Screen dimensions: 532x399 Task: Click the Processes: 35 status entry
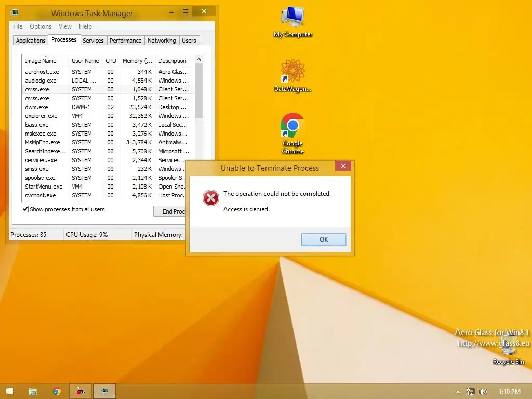pyautogui.click(x=28, y=234)
